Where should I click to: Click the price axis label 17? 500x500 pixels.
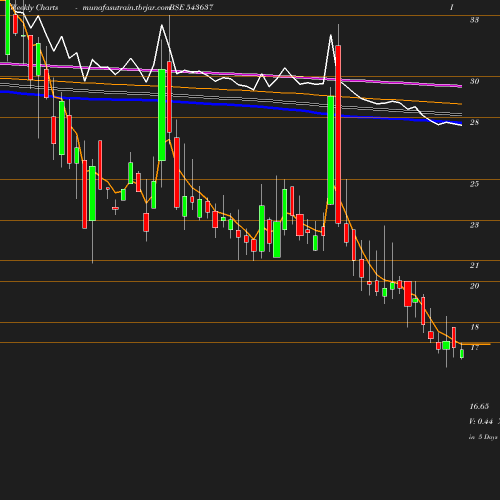point(474,348)
